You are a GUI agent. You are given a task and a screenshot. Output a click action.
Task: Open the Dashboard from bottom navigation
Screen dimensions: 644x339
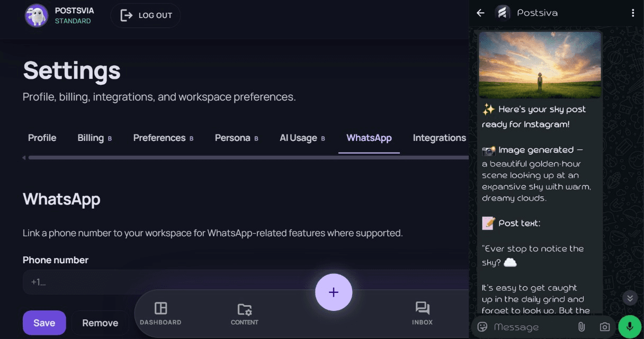(x=160, y=313)
